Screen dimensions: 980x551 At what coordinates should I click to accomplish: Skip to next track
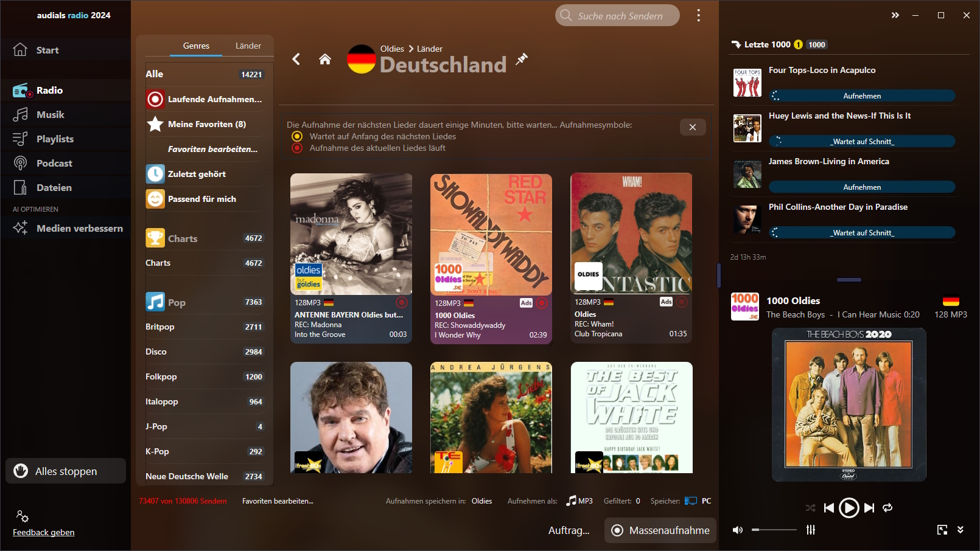(869, 508)
